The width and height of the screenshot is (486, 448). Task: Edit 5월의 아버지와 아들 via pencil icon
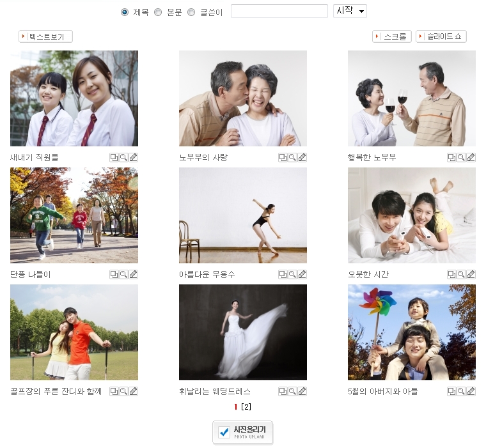point(471,391)
